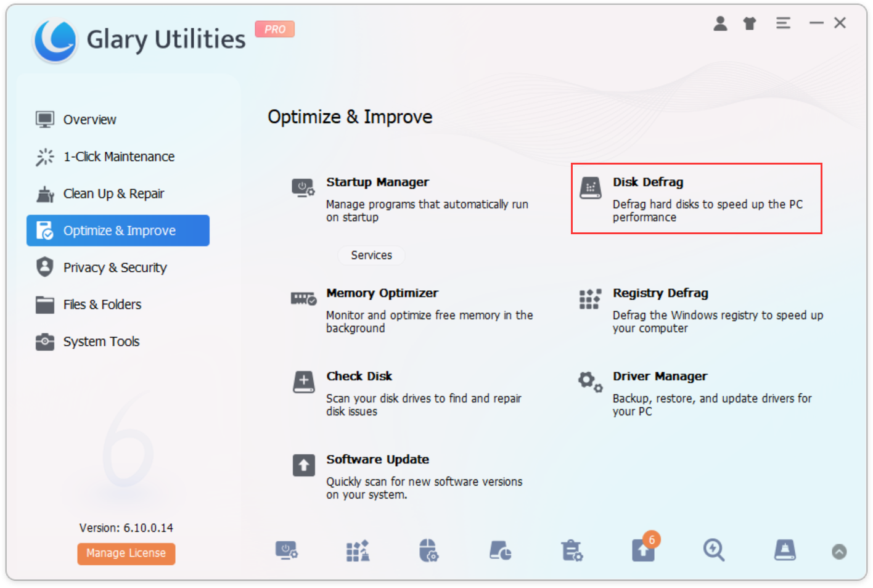Click the update icon showing badge 6
Viewport: 873px width, 588px height.
642,550
